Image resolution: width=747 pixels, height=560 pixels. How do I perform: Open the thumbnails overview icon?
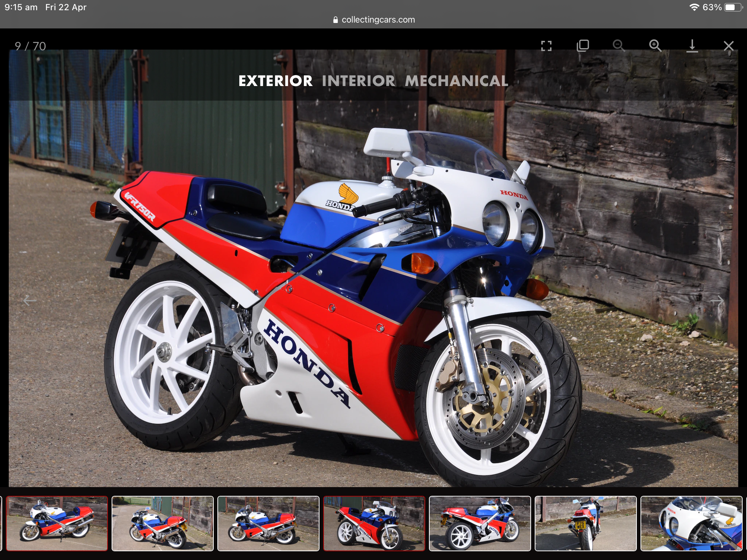tap(582, 46)
